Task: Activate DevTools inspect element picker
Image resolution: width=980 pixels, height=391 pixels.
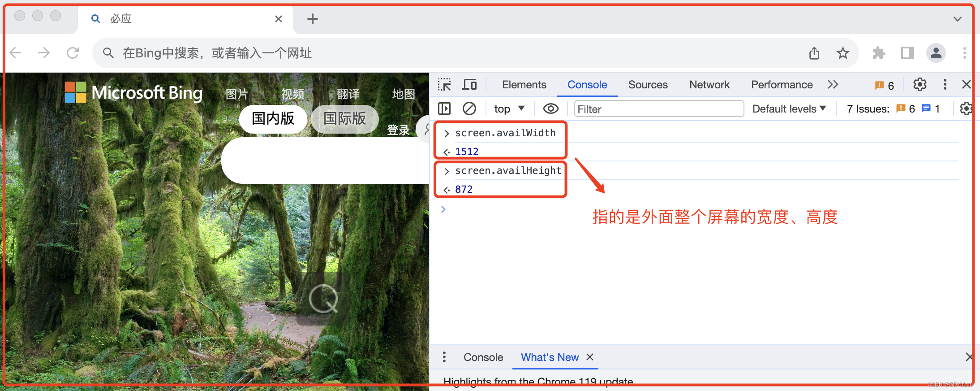Action: [444, 84]
